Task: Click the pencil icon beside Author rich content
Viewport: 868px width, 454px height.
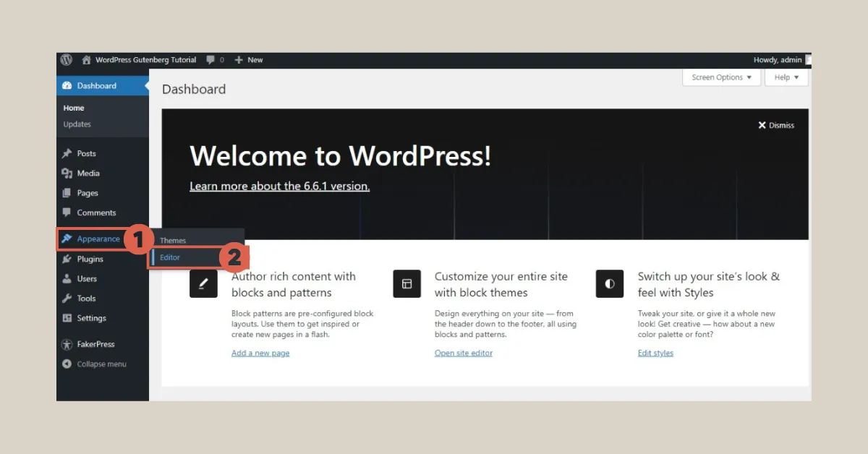Action: (x=203, y=284)
